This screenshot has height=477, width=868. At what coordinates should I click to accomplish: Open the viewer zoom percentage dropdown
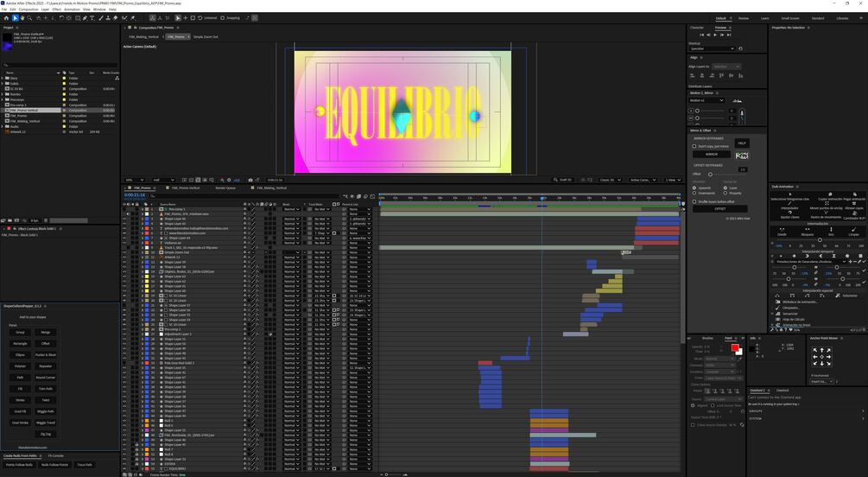135,180
